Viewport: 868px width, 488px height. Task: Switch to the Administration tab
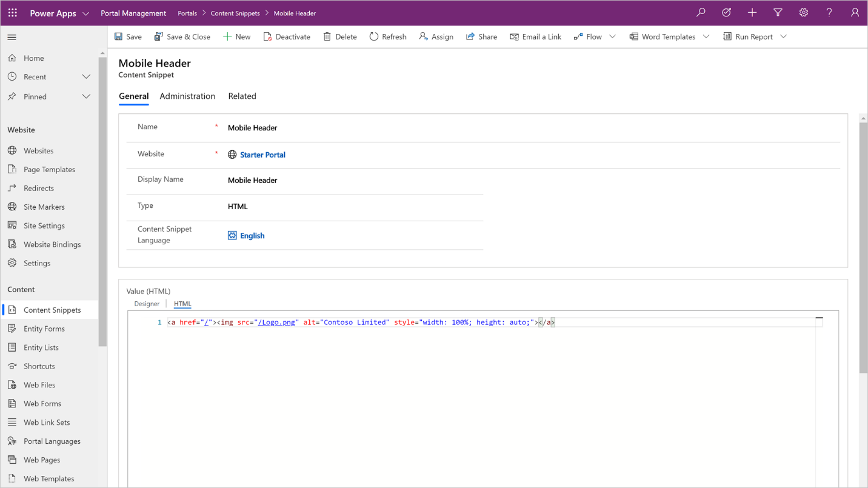(187, 96)
